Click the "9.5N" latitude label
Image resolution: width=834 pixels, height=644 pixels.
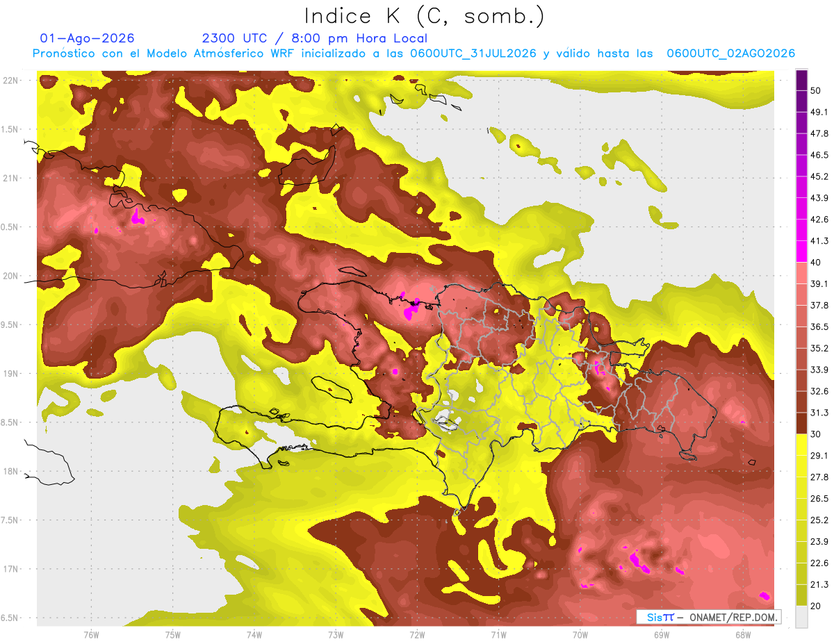(11, 324)
